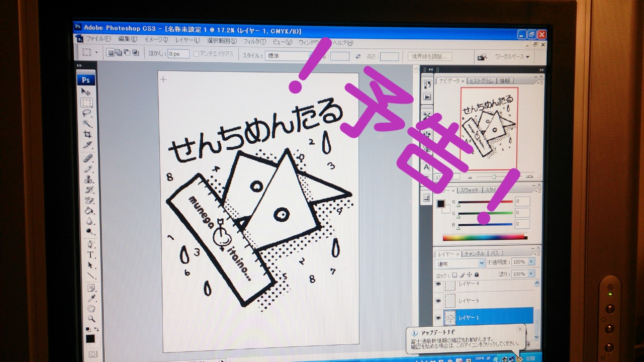
Task: Select the Brush tool
Action: (x=88, y=168)
